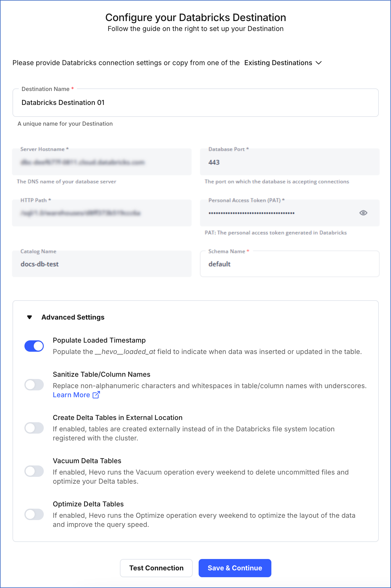Click the Catalog Name field
391x588 pixels.
point(102,264)
